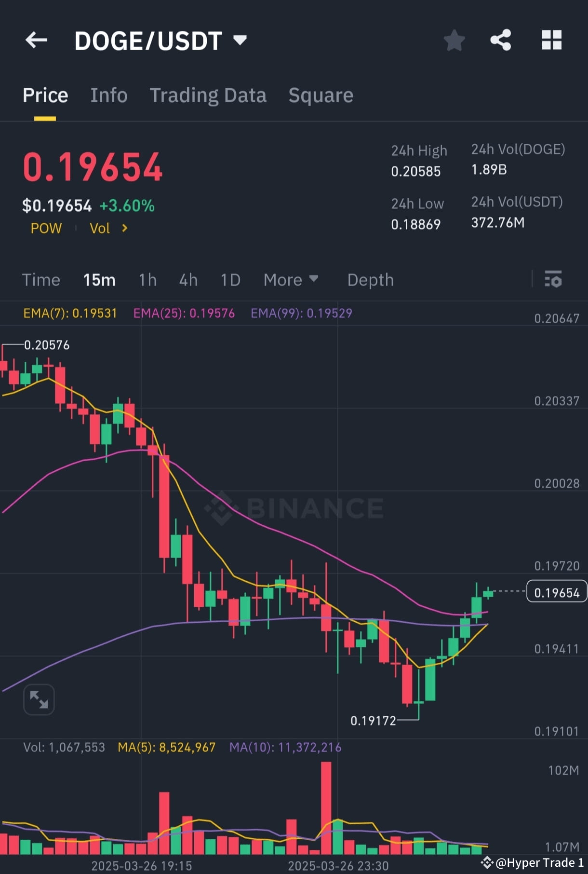Tap the 0.19654 current price label

(x=557, y=592)
